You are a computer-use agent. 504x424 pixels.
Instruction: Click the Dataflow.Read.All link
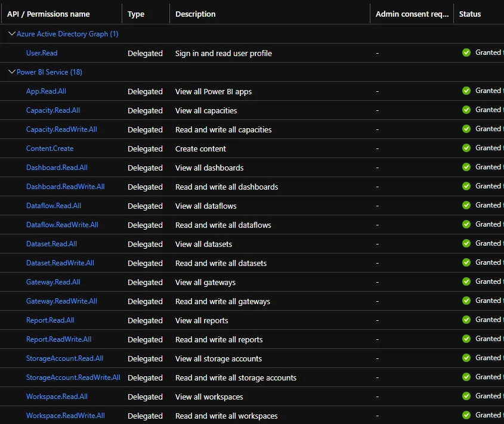pyautogui.click(x=54, y=206)
